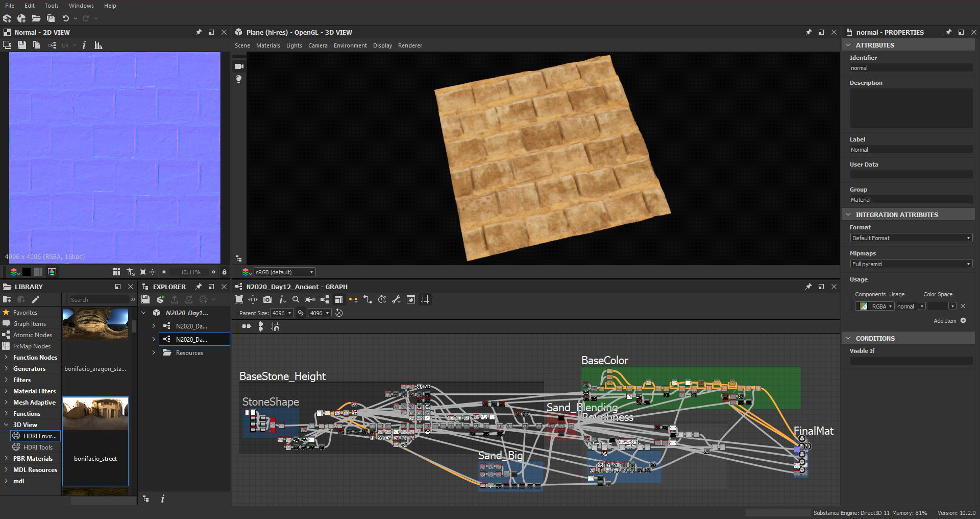980x519 pixels.
Task: Toggle orange link highlighting in the graph
Action: click(x=353, y=299)
